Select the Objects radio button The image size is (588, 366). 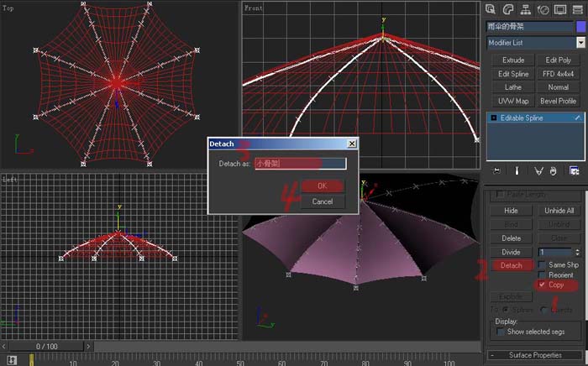(544, 310)
